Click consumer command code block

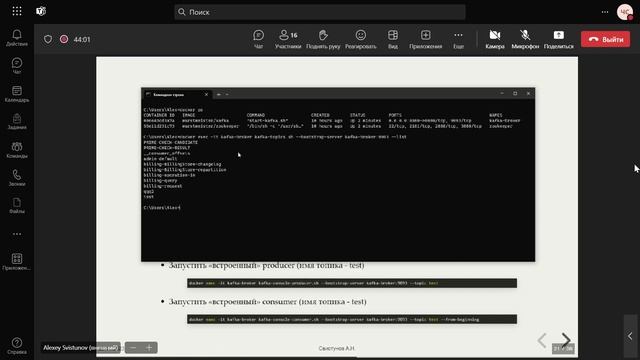coord(352,319)
